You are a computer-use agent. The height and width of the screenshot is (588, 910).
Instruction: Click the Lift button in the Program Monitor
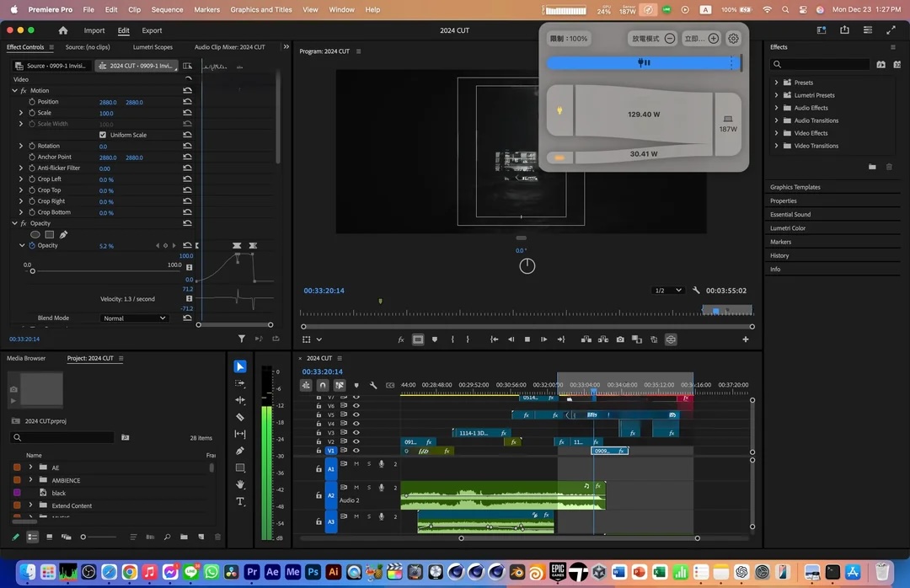point(586,339)
